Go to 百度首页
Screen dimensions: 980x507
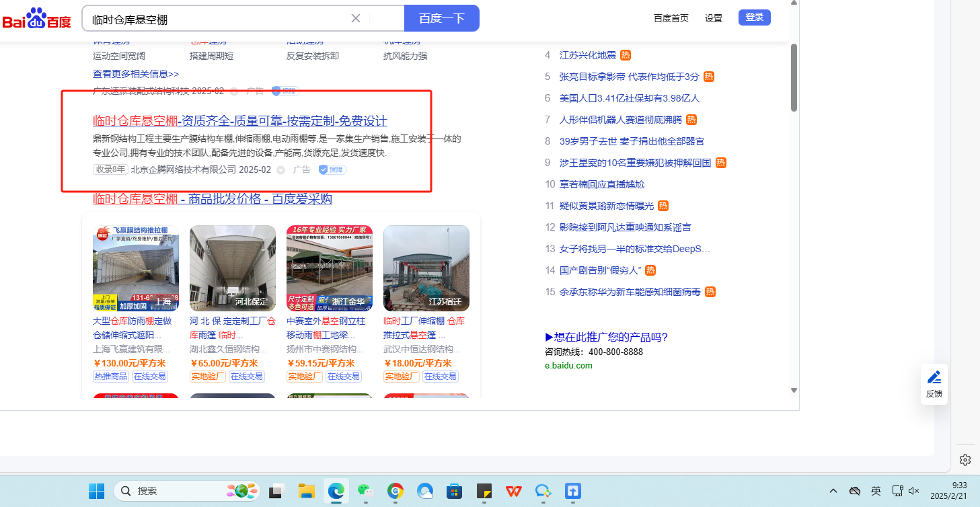tap(671, 18)
